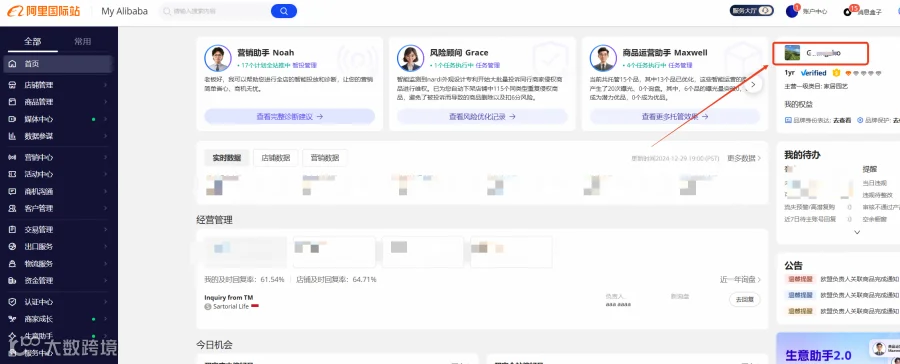Viewport: 900px width, 364px height.
Task: Click the Alibaba 阿里国际站 logo
Action: click(44, 11)
